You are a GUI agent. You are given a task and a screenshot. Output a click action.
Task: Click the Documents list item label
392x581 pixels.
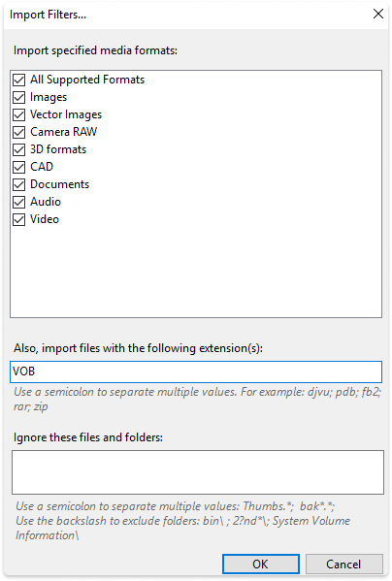[x=59, y=184]
